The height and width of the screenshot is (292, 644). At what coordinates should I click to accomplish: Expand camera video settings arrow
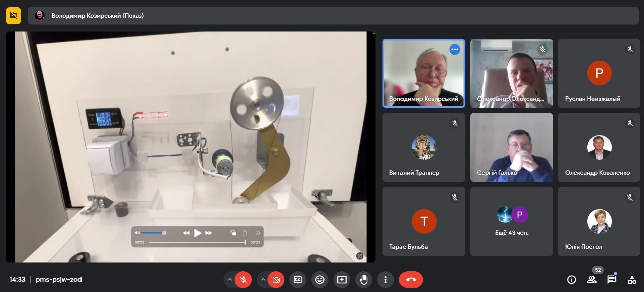point(263,279)
